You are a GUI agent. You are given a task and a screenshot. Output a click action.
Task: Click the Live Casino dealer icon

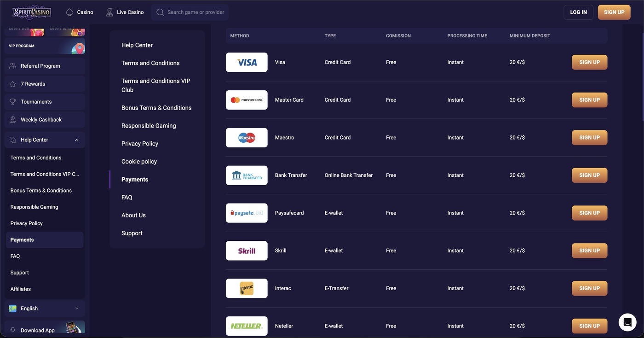tap(109, 12)
